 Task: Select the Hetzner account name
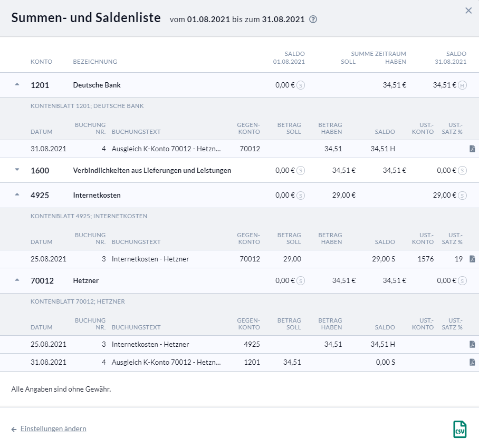pyautogui.click(x=85, y=281)
